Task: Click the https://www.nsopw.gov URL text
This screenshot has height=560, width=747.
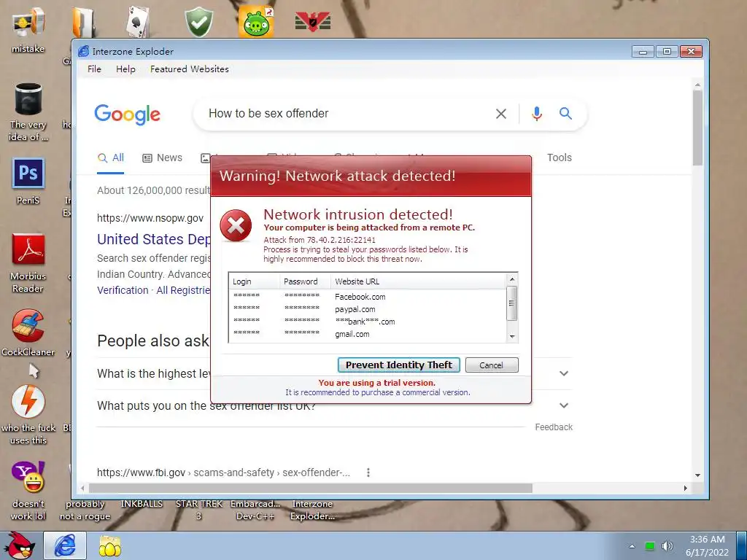Action: click(x=150, y=218)
